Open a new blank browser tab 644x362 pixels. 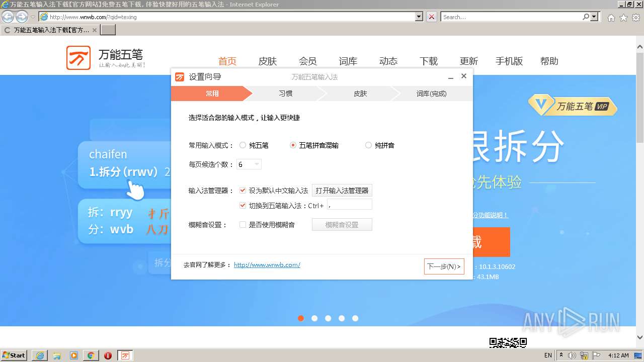pos(108,30)
